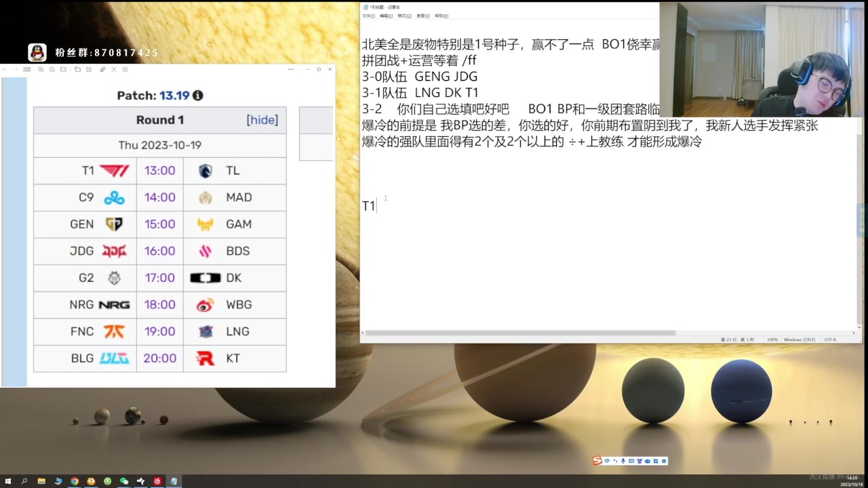Click Notepad horizontal scrollbar thumb

(519, 333)
